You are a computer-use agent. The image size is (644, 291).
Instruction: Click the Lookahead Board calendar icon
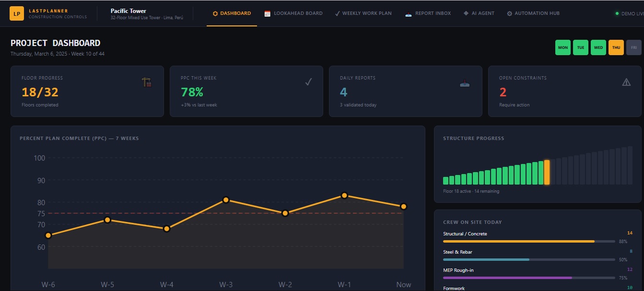point(268,13)
